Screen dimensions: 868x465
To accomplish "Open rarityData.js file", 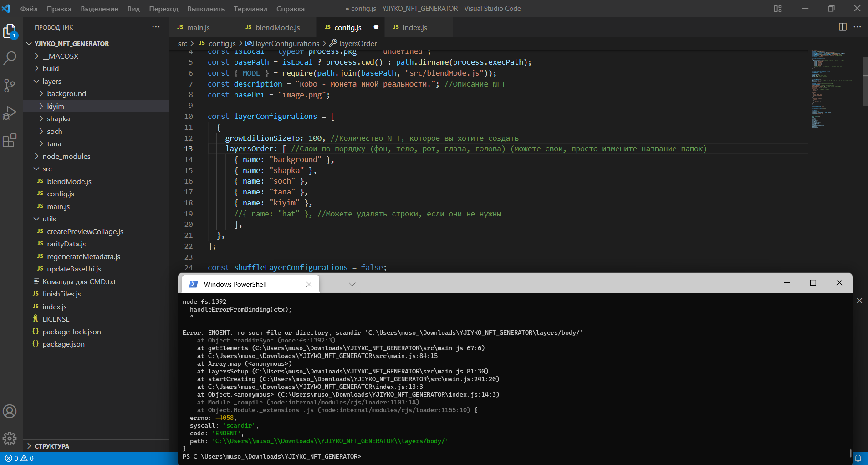I will point(96,244).
